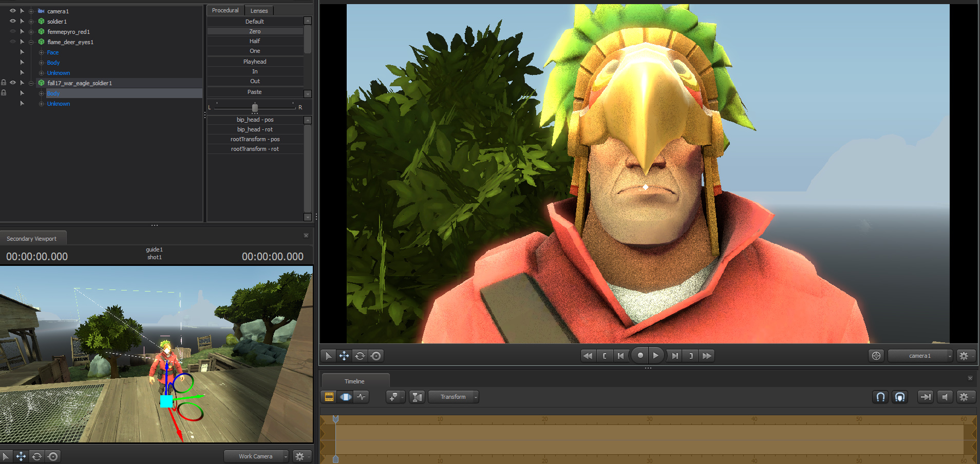Viewport: 980px width, 464px height.
Task: Click the round record button
Action: (640, 355)
